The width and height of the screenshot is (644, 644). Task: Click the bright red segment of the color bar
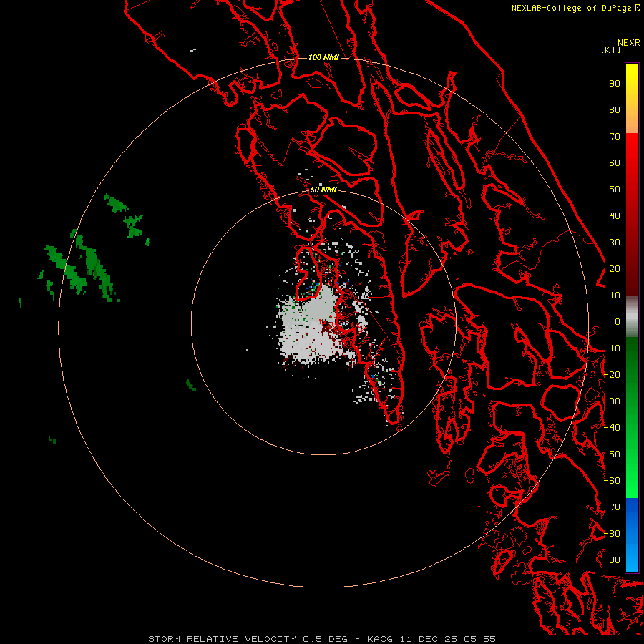tap(632, 215)
